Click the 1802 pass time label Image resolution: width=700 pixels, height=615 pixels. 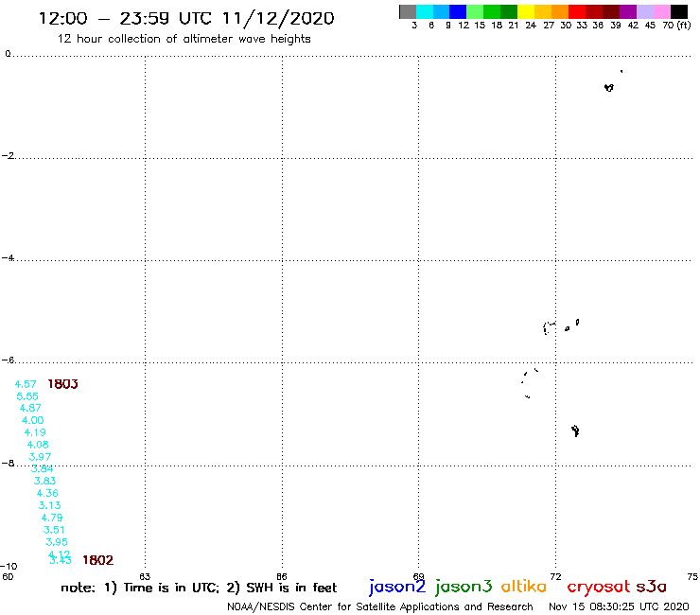(x=98, y=560)
